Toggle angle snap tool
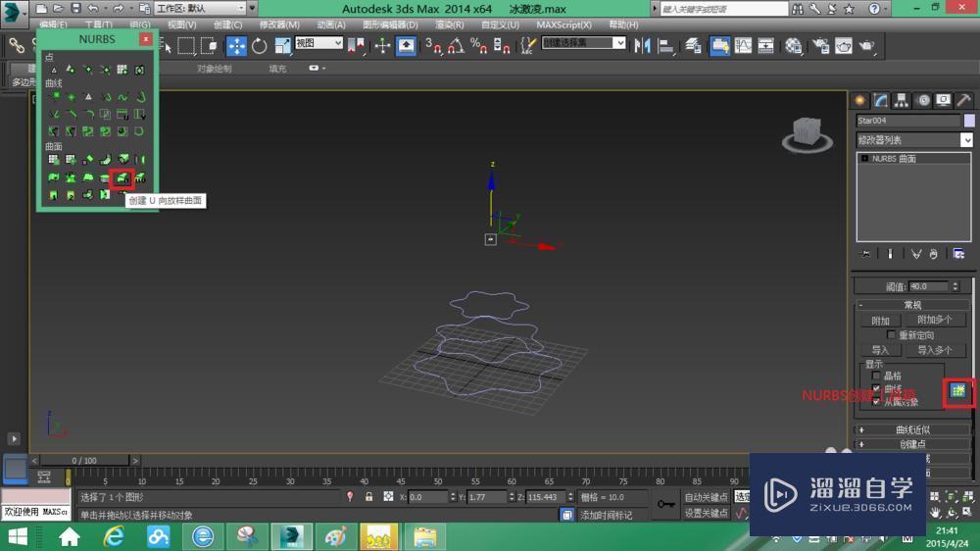The width and height of the screenshot is (980, 551). 457,46
